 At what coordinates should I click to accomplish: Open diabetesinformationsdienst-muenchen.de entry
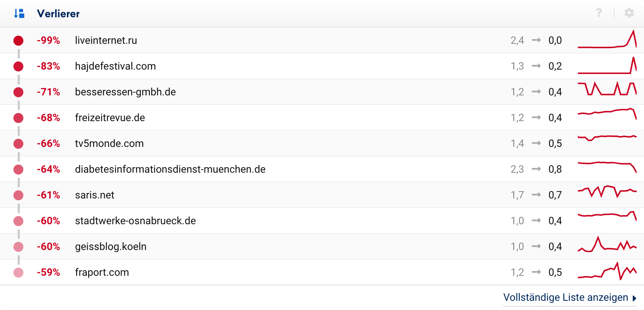tap(170, 169)
